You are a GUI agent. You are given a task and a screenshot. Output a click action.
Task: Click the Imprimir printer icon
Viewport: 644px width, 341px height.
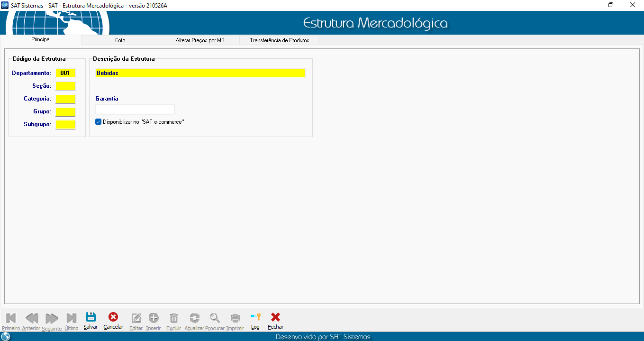point(235,318)
